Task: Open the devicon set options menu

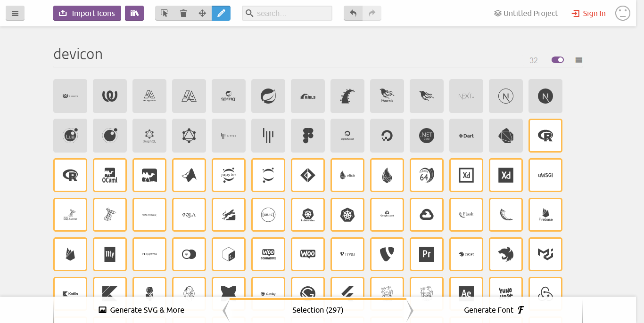Action: click(579, 60)
